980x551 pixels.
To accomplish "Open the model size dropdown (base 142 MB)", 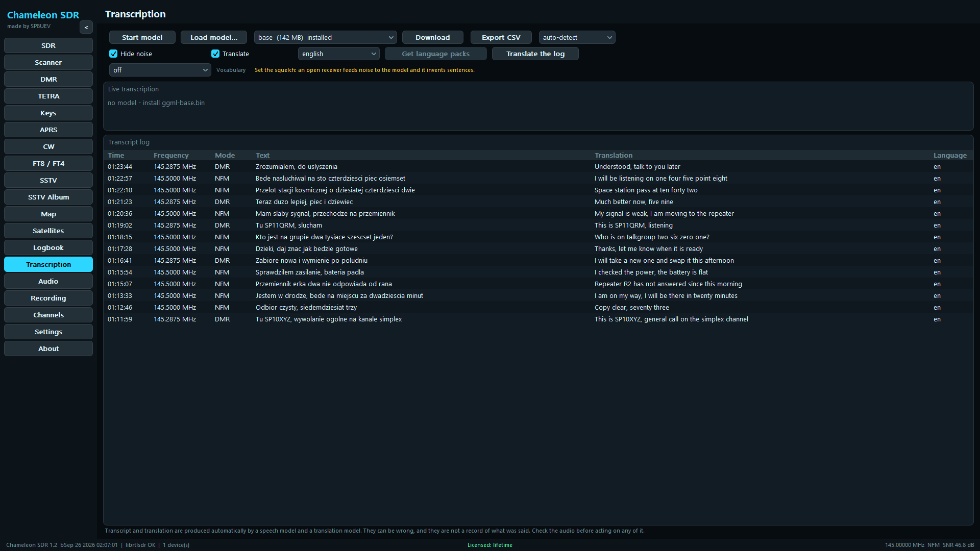I will tap(326, 37).
